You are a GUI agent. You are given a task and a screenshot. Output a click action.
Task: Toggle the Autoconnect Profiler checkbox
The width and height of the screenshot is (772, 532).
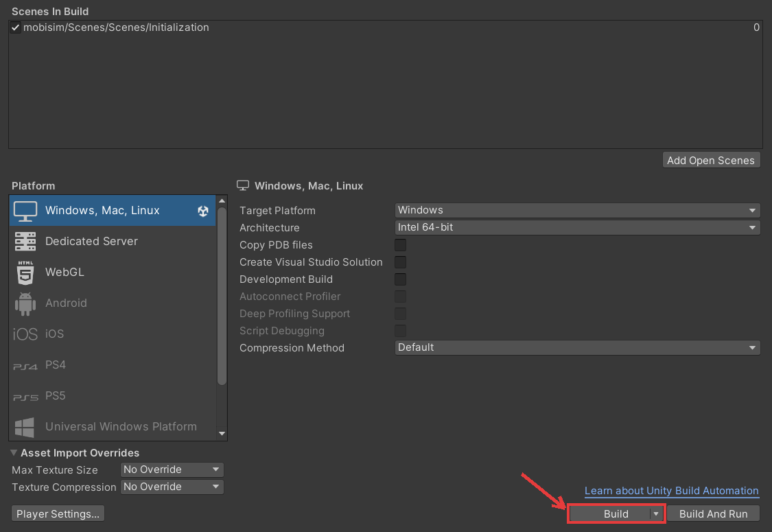click(x=400, y=297)
